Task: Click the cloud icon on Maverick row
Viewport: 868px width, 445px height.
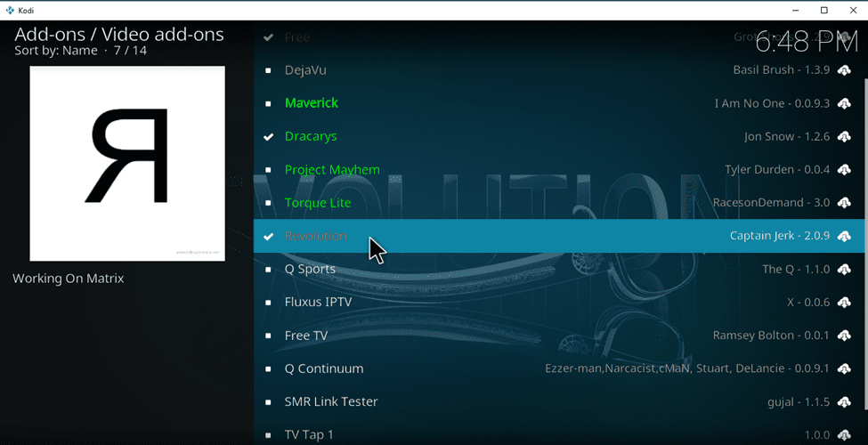Action: 844,103
